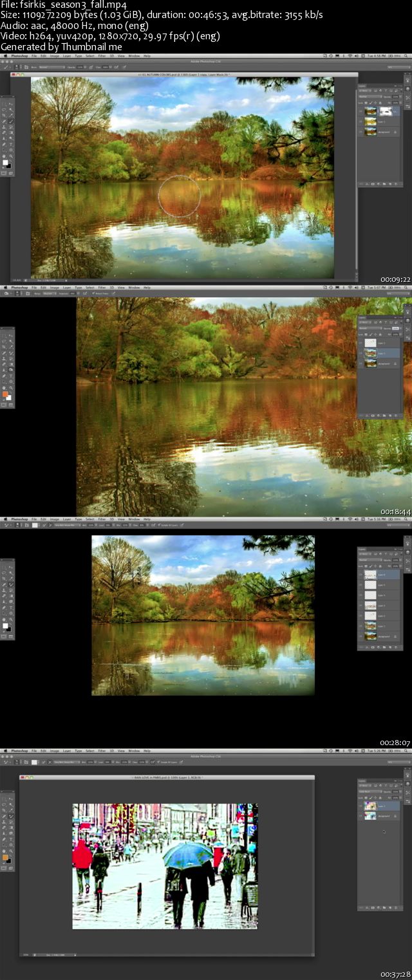Open the Filter menu in the 00:09:22 frame
This screenshot has height=980, width=412.
100,56
